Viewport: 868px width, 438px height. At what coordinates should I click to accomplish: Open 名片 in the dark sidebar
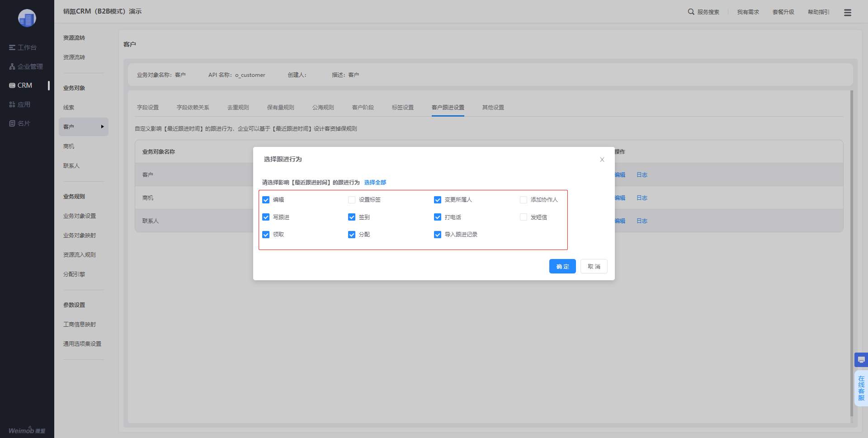coord(19,123)
